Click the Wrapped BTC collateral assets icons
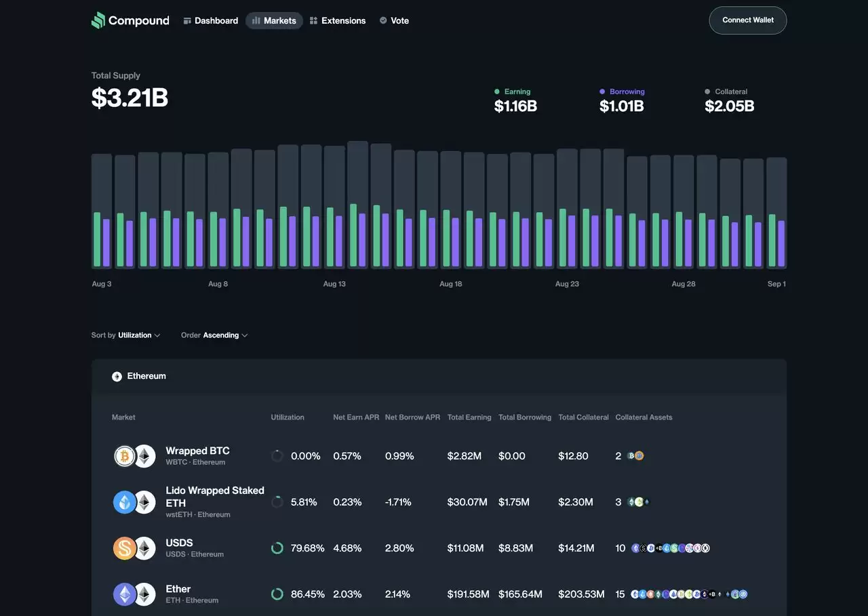 [635, 456]
